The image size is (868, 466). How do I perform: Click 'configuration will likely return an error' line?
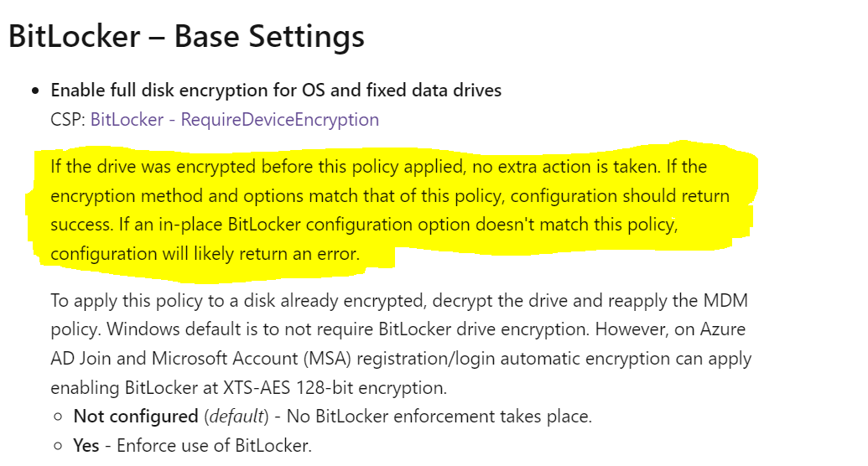click(x=205, y=254)
